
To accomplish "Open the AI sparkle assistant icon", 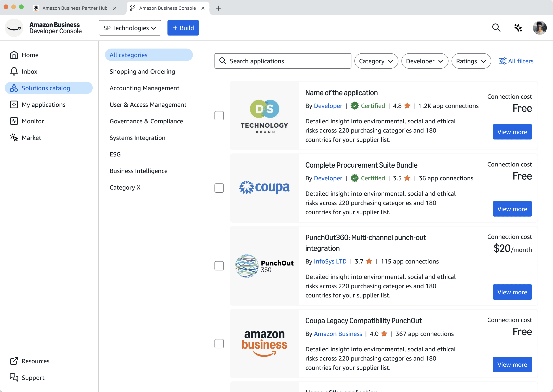I will coord(518,28).
